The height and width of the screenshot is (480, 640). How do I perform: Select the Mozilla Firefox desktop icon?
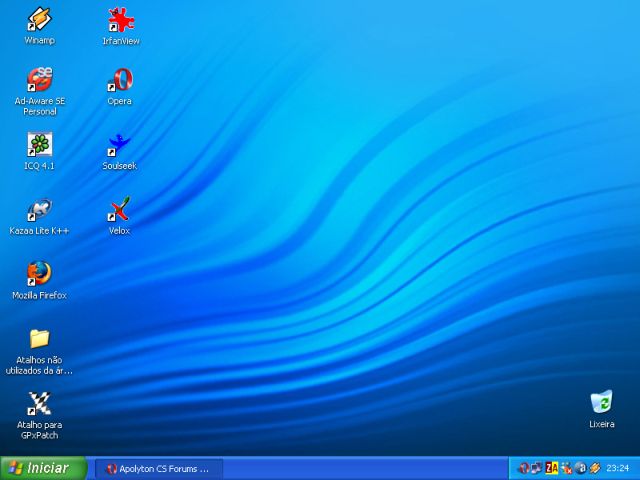pos(39,273)
